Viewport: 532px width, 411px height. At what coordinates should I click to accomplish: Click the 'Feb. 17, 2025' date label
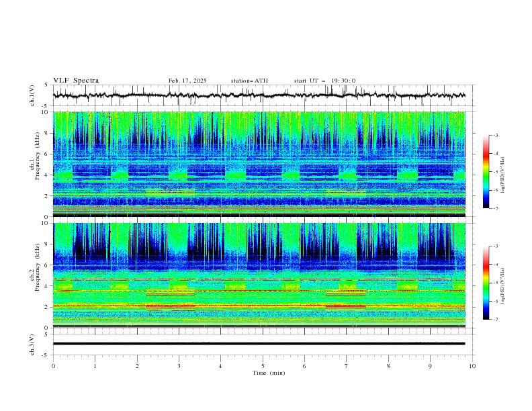(187, 81)
